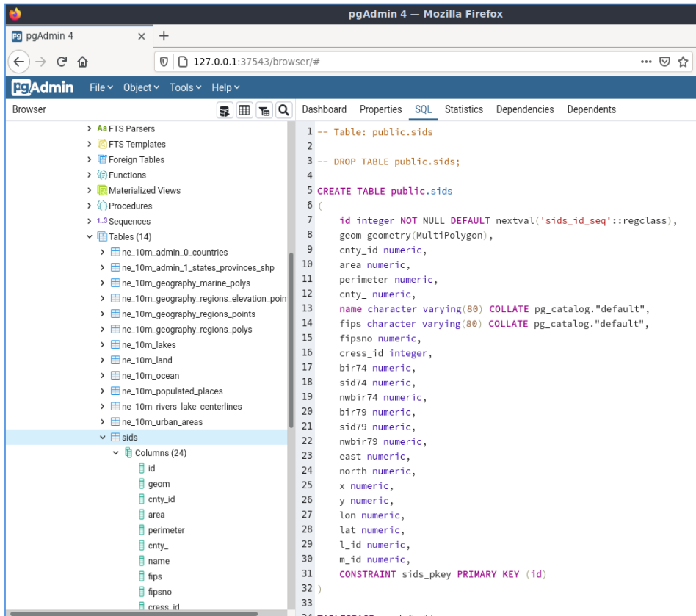Open the Help menu

(x=225, y=87)
